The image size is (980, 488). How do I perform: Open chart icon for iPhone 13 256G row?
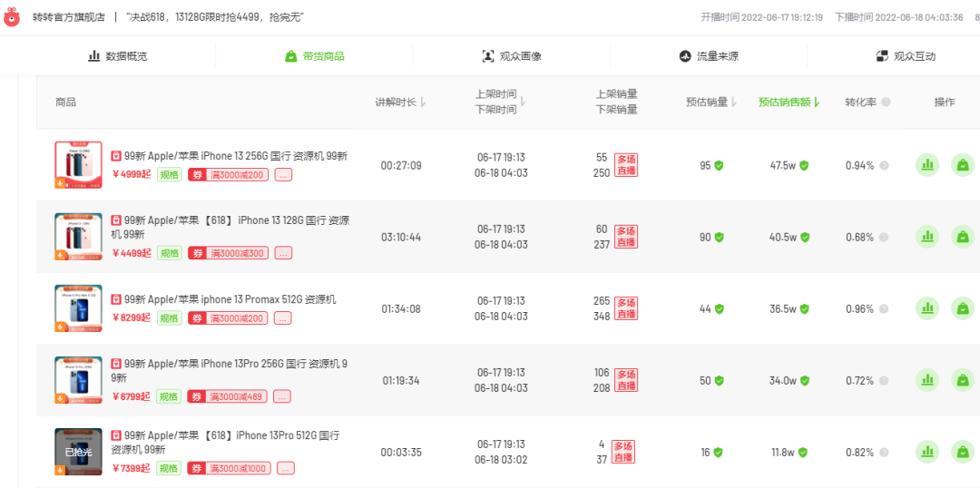[x=927, y=165]
